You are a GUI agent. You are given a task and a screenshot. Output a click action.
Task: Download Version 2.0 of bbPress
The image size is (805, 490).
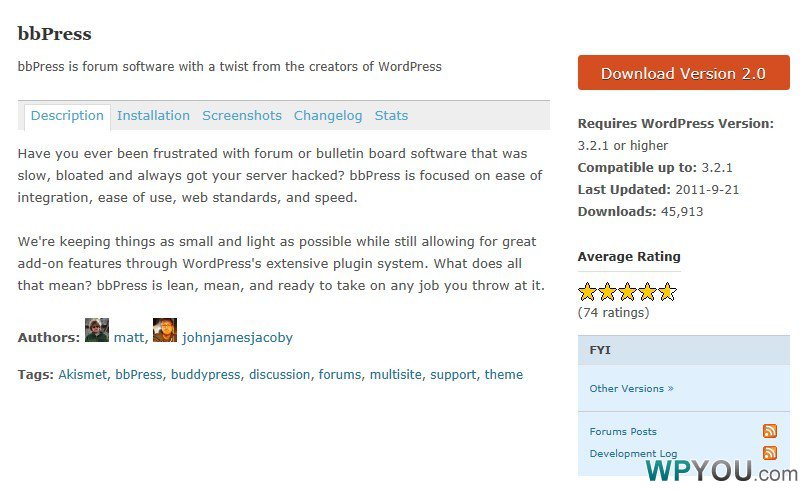pyautogui.click(x=683, y=73)
